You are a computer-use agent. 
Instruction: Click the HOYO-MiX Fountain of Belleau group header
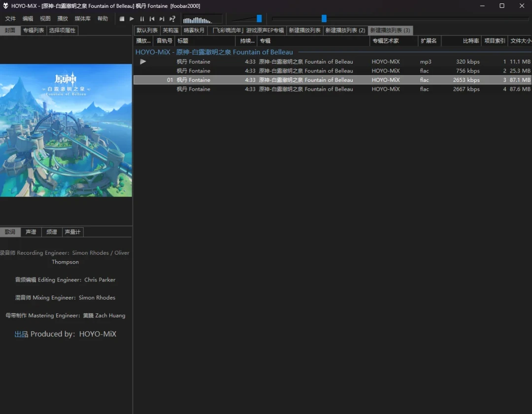click(x=333, y=52)
